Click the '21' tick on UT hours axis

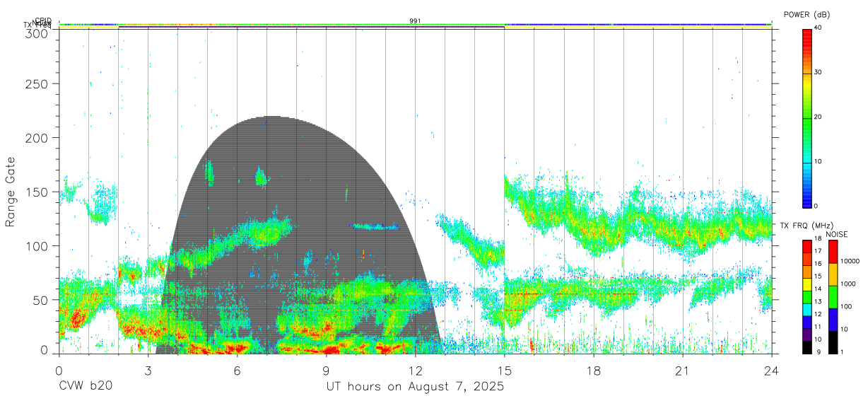(683, 371)
